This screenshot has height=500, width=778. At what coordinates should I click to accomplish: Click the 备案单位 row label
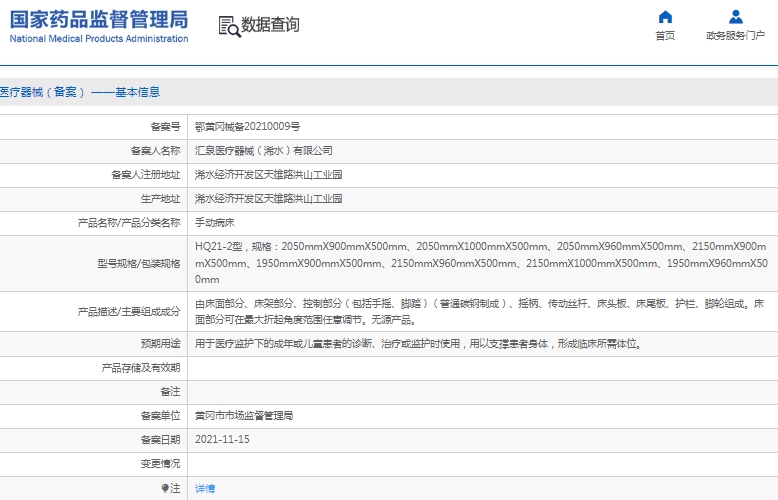click(160, 416)
